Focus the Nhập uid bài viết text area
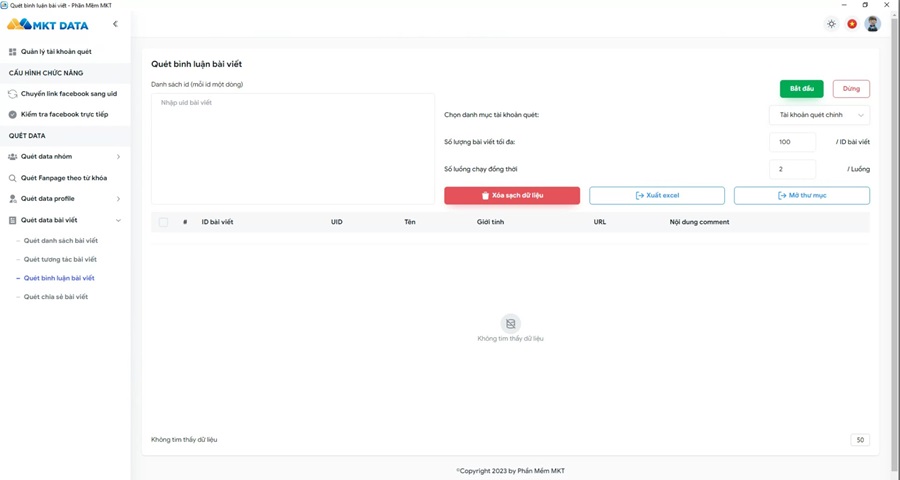Screen dimensions: 900x480 [x=292, y=149]
